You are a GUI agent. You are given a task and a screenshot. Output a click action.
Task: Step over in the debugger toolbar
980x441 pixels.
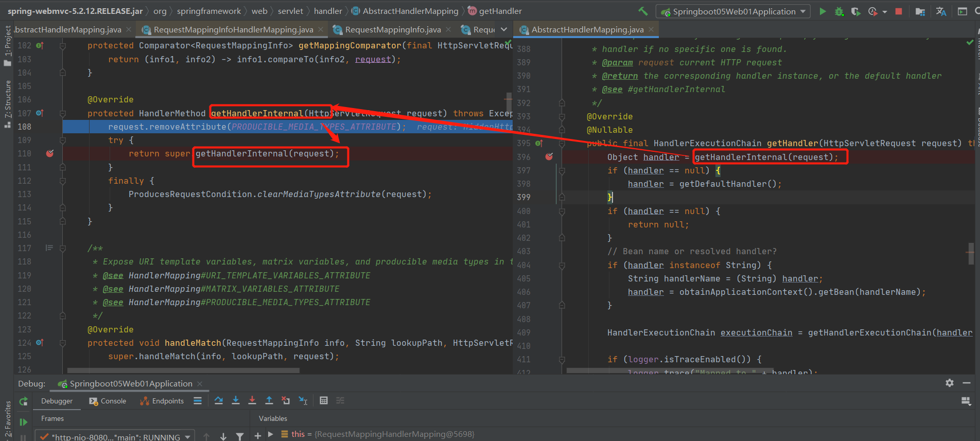pos(219,400)
